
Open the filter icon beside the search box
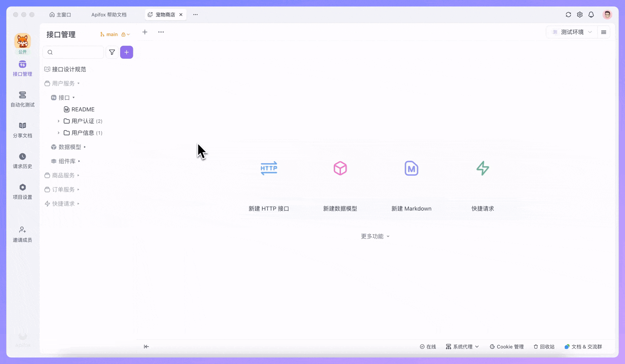[x=112, y=52]
